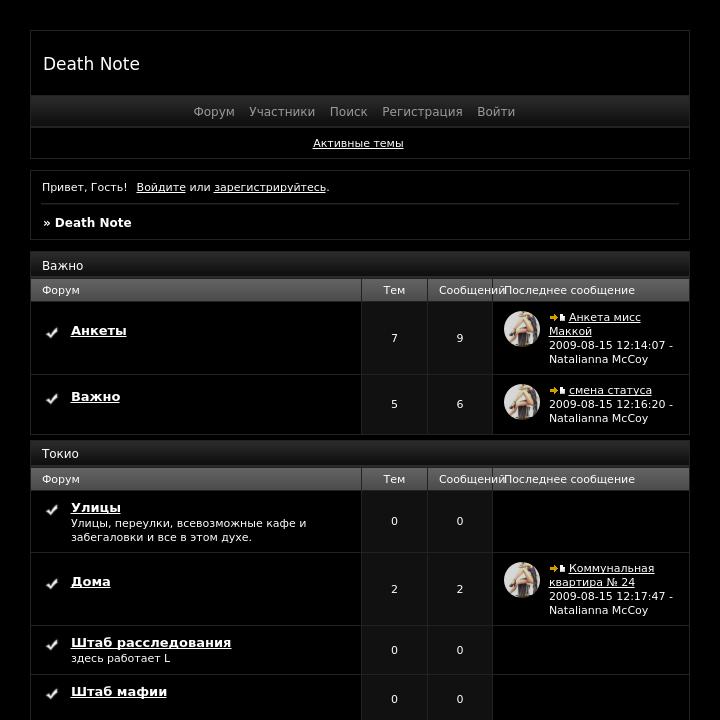Screen dimensions: 720x720
Task: Open the Коммунальная квартира № 24 topic
Action: point(602,575)
